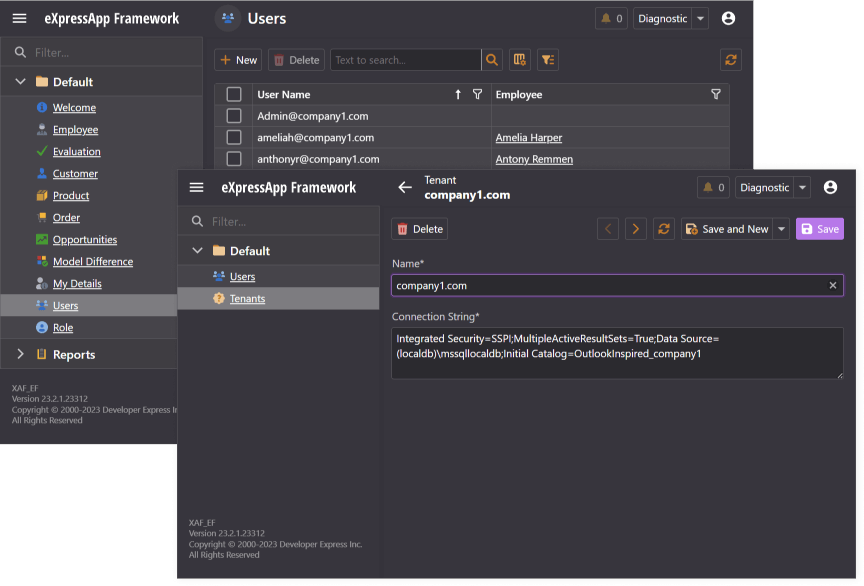
Task: Open Antony Remmen employee link
Action: coord(534,159)
